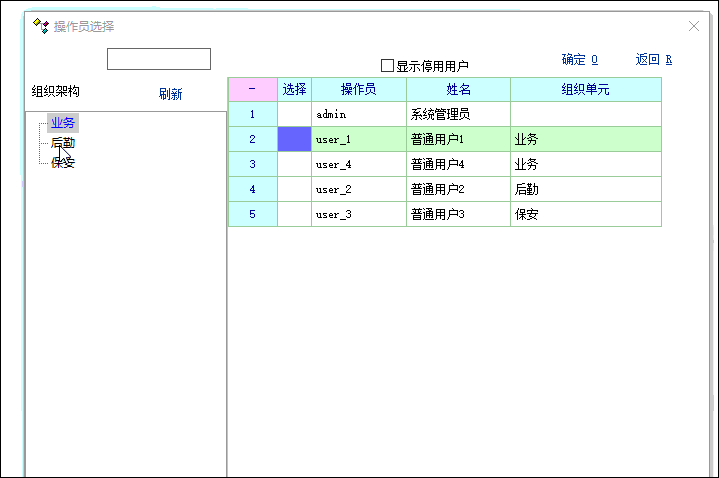Close the 操作员选择 dialog
The height and width of the screenshot is (478, 719).
point(694,26)
